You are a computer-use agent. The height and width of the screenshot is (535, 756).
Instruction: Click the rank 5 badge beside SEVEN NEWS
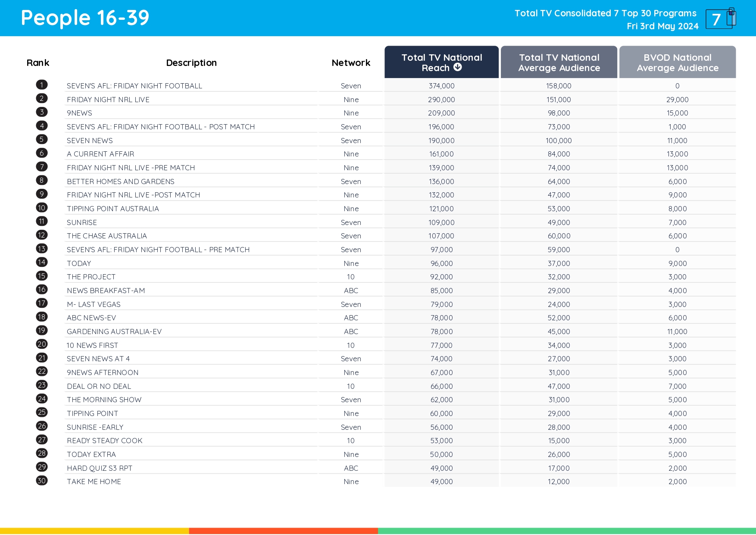(x=41, y=139)
